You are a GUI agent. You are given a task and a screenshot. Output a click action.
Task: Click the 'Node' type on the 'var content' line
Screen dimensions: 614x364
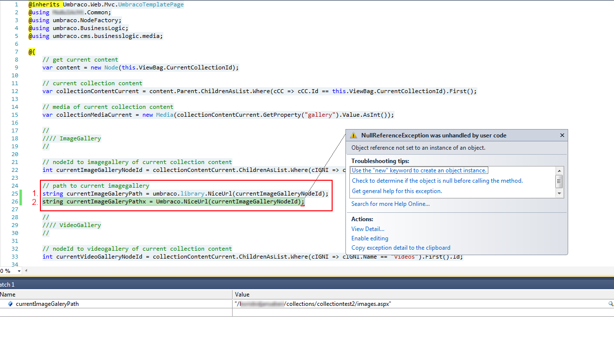tap(111, 67)
